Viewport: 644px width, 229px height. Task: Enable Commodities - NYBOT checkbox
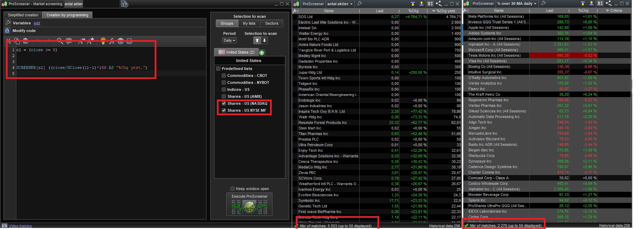click(224, 82)
